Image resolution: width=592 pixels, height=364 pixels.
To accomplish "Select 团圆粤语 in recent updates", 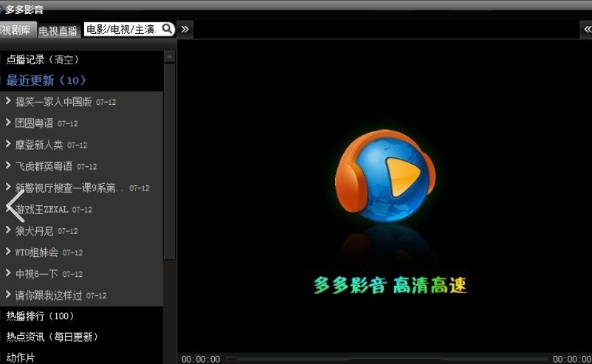I will [x=34, y=123].
